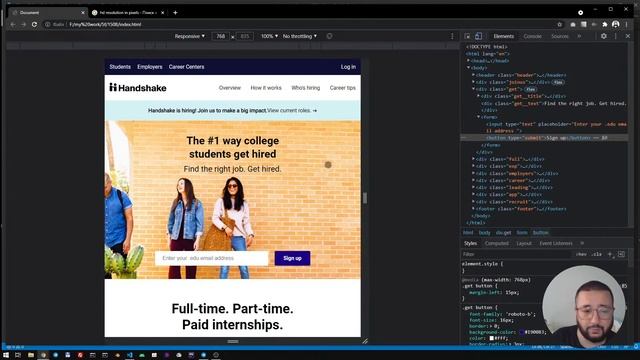Expand the head element node
Image resolution: width=640 pixels, height=360 pixels.
[469, 61]
